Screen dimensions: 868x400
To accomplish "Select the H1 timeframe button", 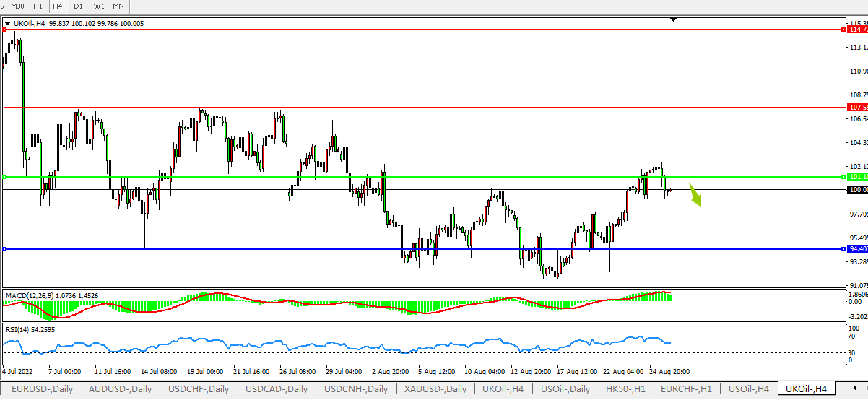I will (38, 6).
